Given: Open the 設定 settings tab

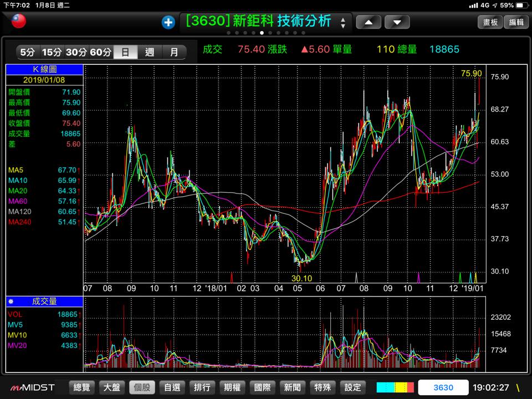Looking at the screenshot, I should 353,387.
